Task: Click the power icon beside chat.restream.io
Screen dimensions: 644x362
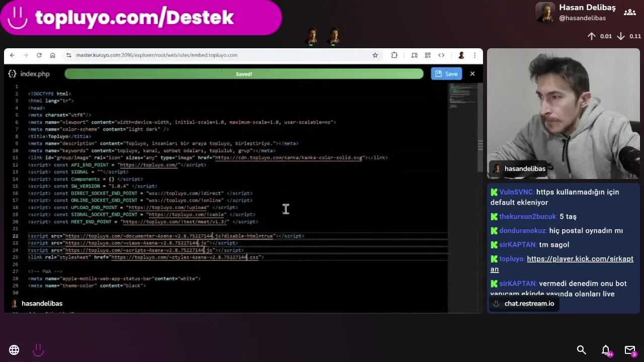Action: coord(496,304)
